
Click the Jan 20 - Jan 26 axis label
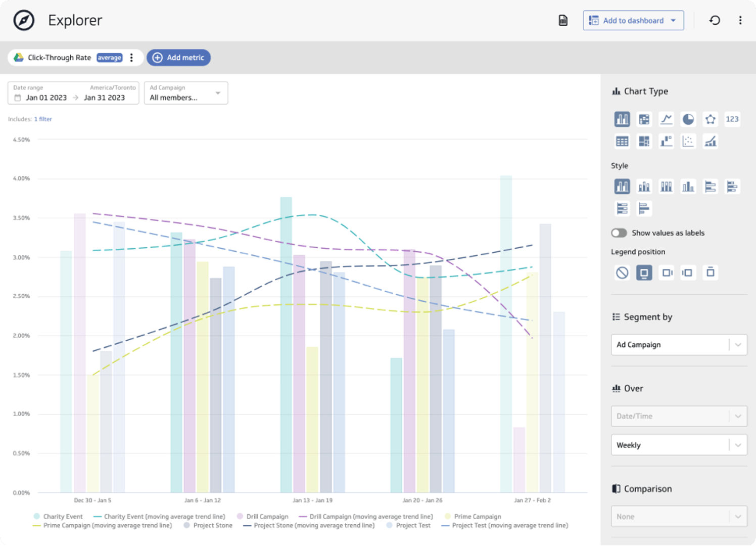(422, 500)
